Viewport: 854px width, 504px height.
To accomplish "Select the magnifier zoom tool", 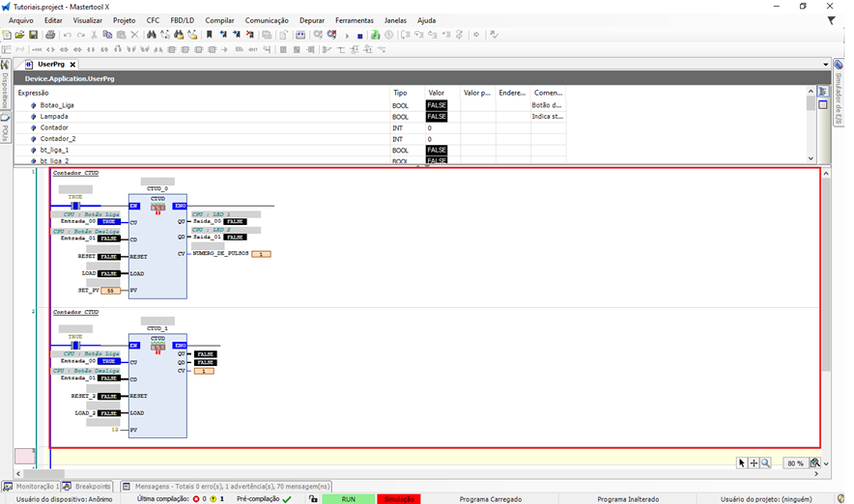I will click(765, 463).
